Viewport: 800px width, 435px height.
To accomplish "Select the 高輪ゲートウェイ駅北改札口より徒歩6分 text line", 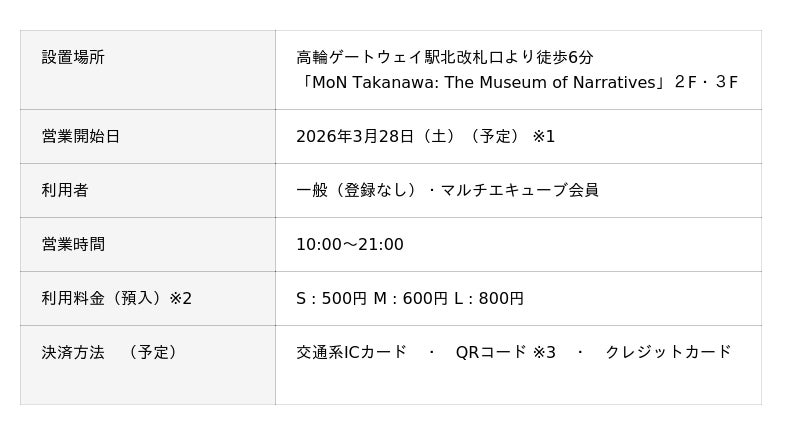I will pyautogui.click(x=445, y=57).
